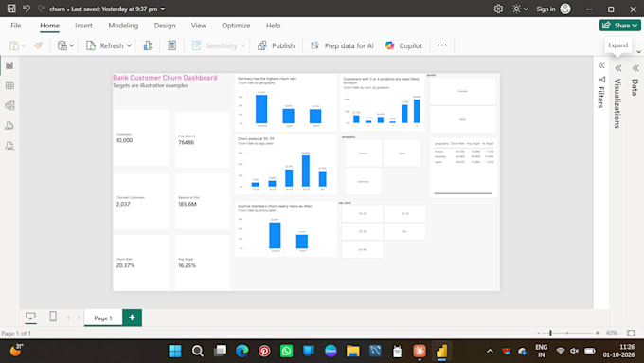
Task: Open TMDL view in the left sidebar
Action: pyautogui.click(x=9, y=146)
